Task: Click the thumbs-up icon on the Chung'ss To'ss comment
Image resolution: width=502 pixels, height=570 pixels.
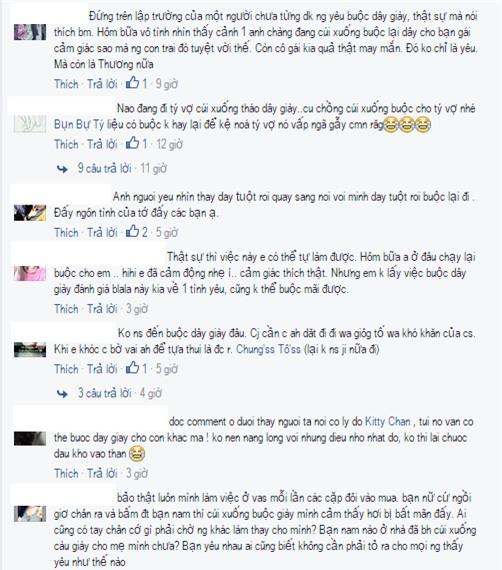Action: [132, 368]
